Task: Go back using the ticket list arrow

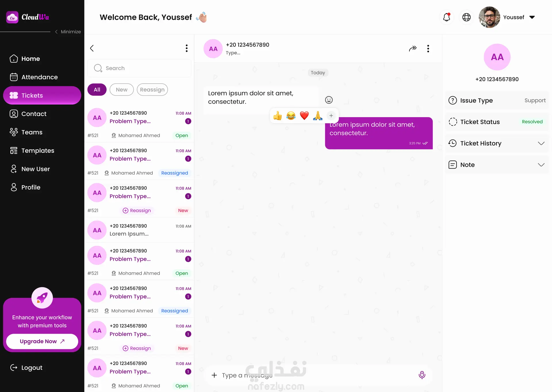Action: point(92,48)
